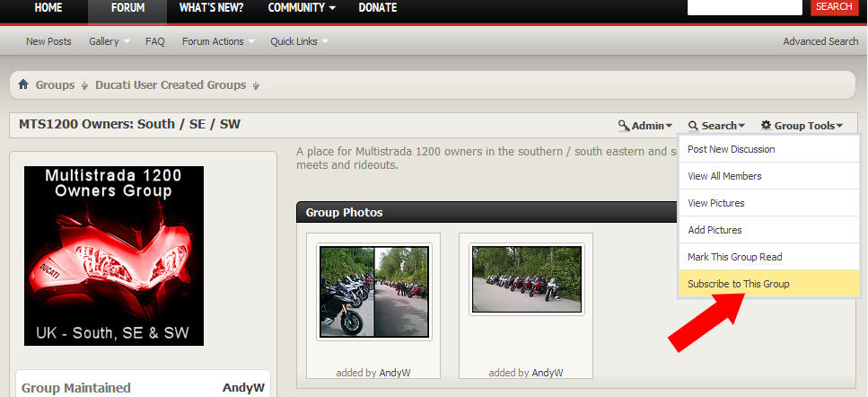
Task: Click the wrench icon beside Admin
Action: (624, 126)
